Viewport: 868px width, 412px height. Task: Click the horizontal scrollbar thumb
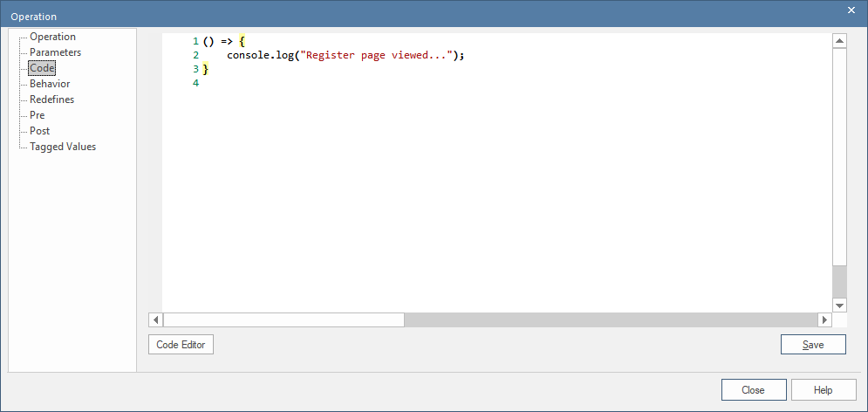coord(284,319)
